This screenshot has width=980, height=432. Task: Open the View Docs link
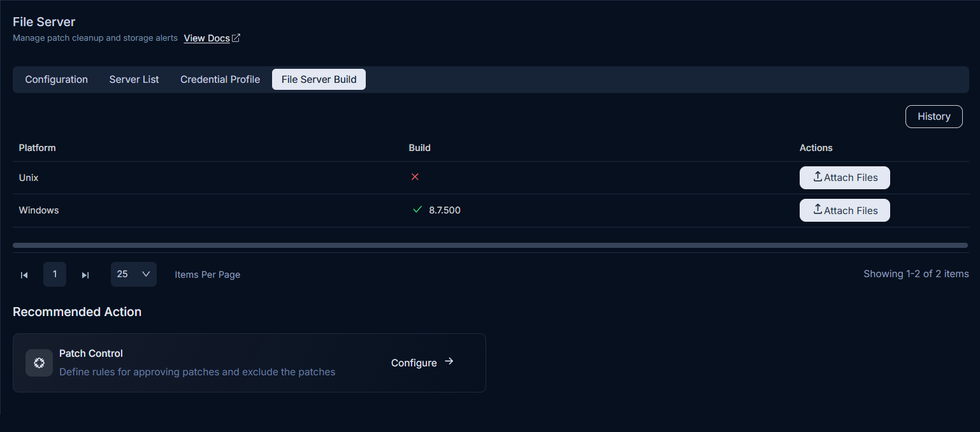(206, 38)
